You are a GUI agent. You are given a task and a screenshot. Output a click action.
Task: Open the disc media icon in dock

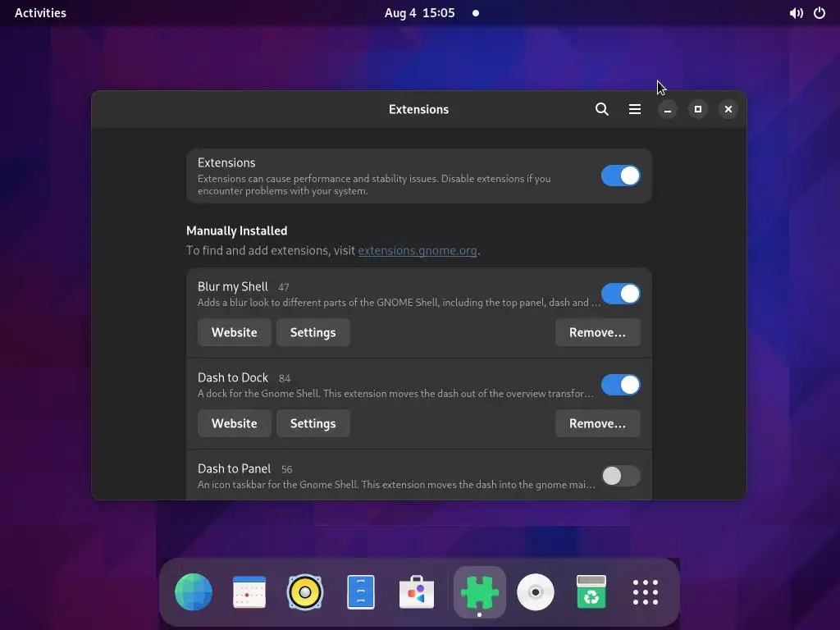pos(535,592)
